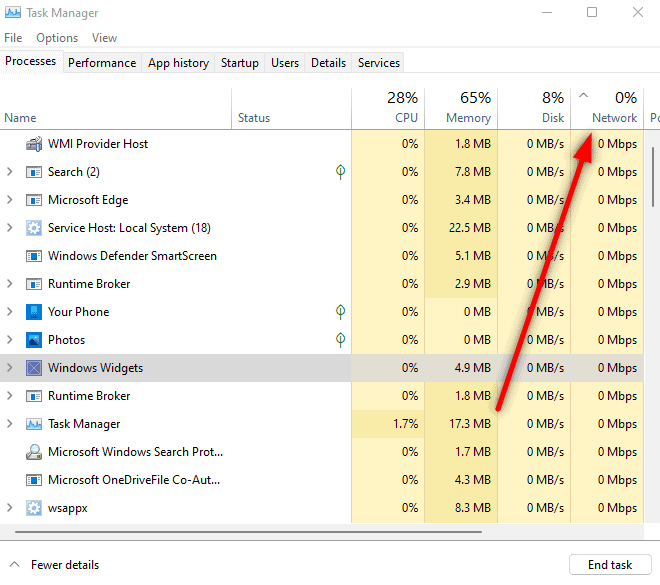The height and width of the screenshot is (585, 660).
Task: Sort by the Disk column header
Action: click(x=534, y=109)
